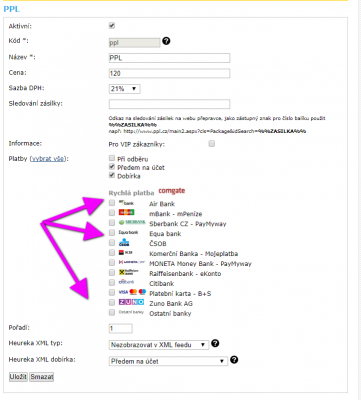
Task: Click the vybrat vše link
Action: 48,159
